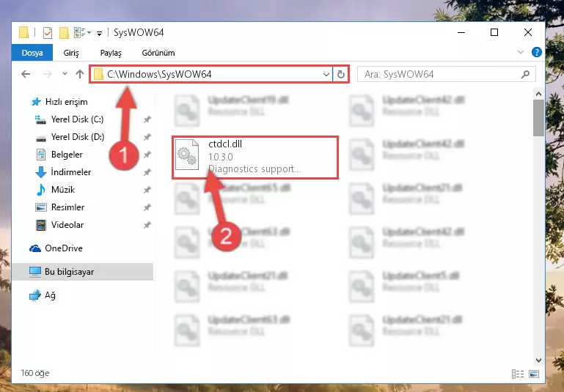
Task: Click the Ara: SysWOW64 search box
Action: click(447, 75)
